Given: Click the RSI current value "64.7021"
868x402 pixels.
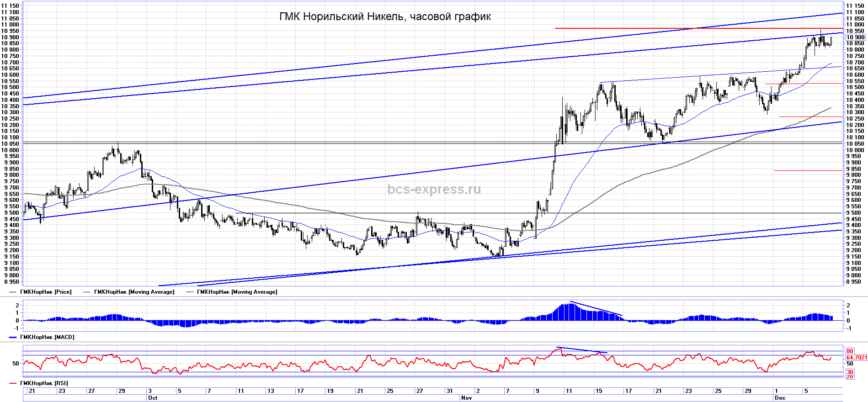Looking at the screenshot, I should (x=857, y=358).
